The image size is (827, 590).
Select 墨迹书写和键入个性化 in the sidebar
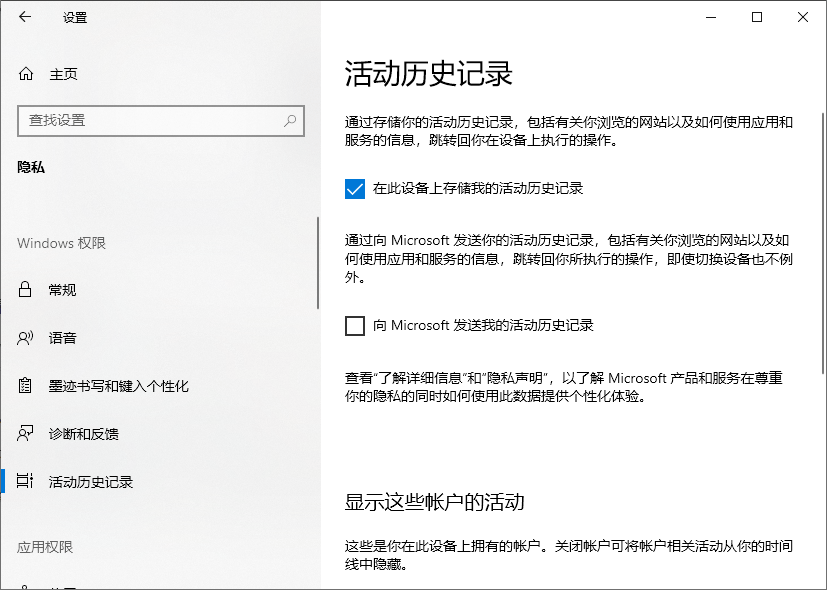click(x=159, y=385)
